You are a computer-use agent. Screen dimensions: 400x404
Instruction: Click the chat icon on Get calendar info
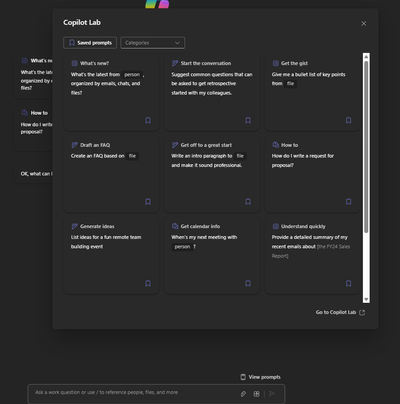175,226
